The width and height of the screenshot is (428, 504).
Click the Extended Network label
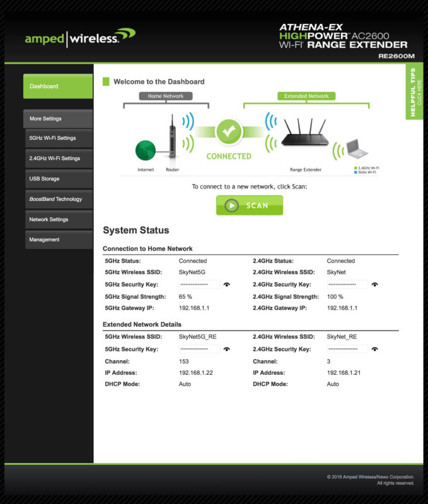point(306,96)
